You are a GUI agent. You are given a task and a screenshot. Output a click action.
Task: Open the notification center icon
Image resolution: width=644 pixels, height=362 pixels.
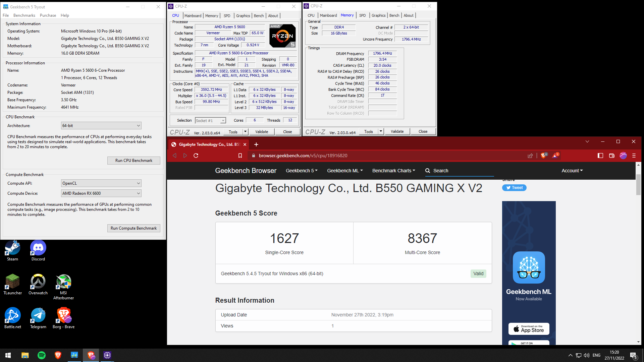(634, 355)
